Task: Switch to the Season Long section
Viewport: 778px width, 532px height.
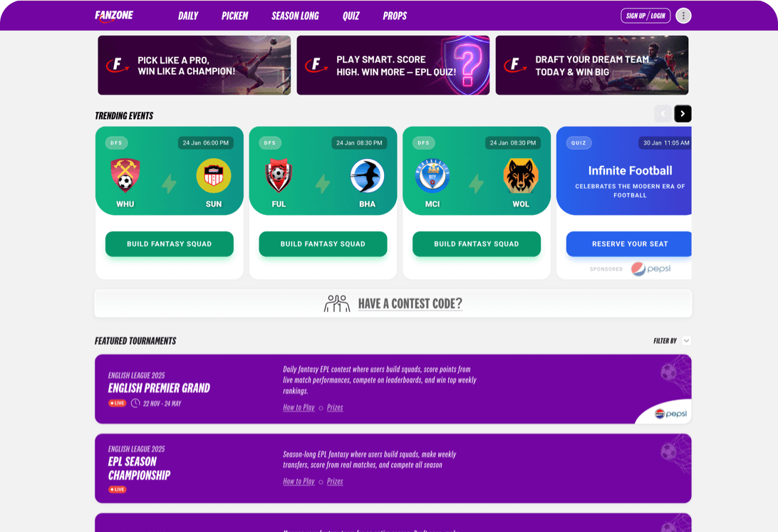Action: coord(295,16)
